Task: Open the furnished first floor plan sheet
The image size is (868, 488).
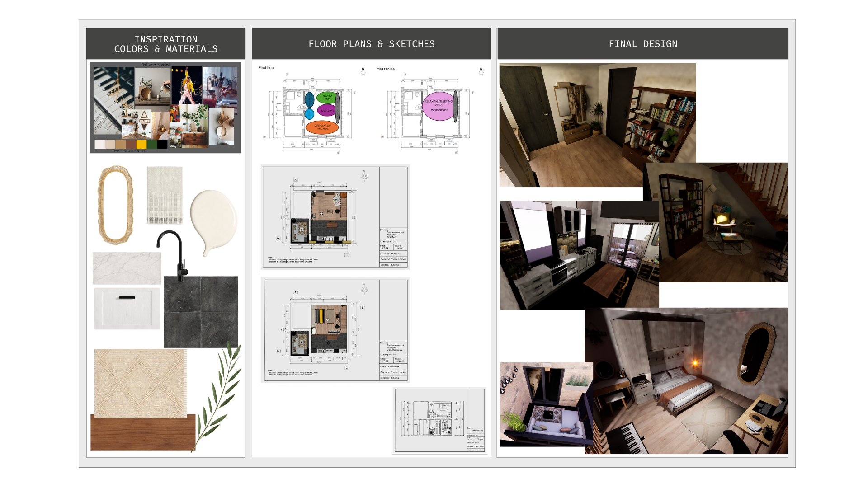Action: tap(335, 217)
